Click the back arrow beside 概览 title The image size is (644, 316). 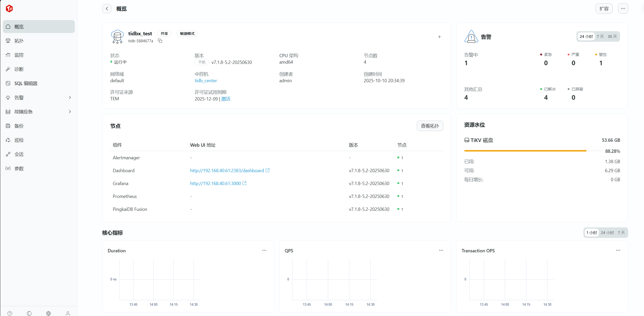point(107,9)
